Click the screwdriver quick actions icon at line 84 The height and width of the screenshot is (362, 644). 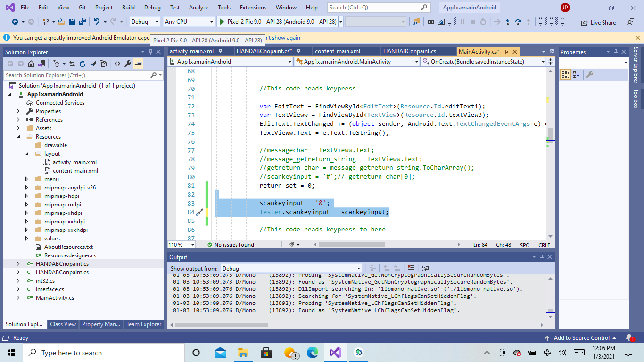199,212
